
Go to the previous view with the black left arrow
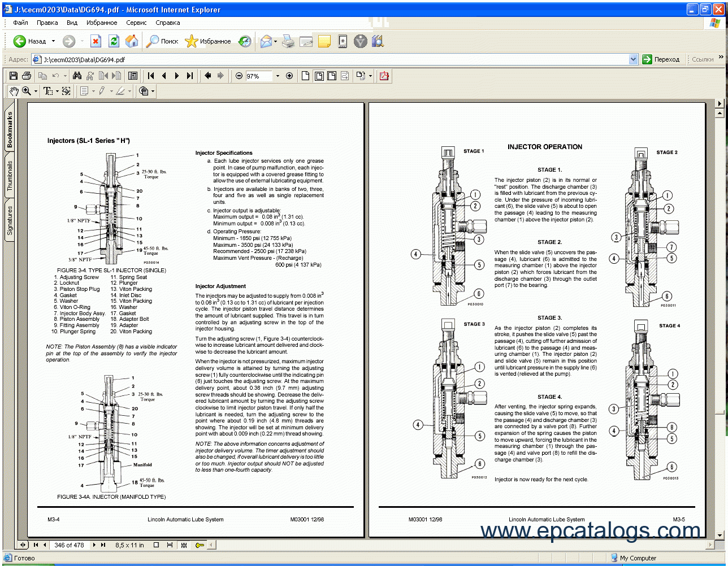coord(207,76)
